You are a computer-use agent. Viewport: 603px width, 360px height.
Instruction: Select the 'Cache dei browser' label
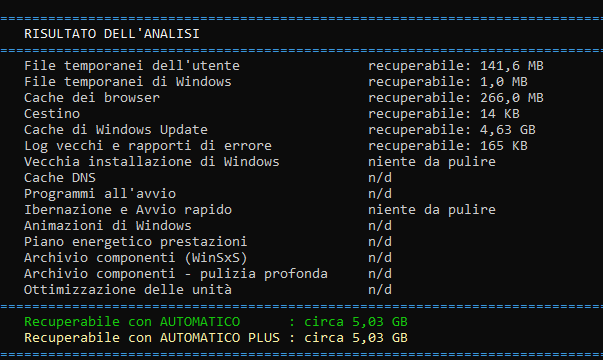click(x=92, y=98)
